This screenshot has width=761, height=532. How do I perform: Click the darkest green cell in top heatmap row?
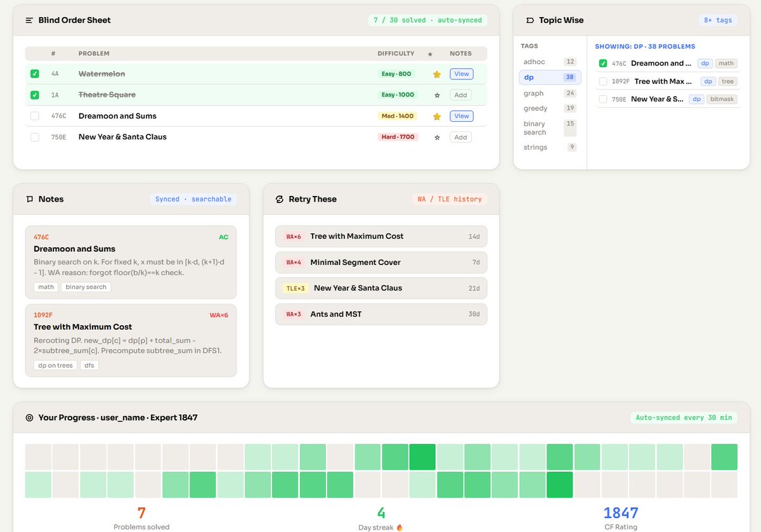pyautogui.click(x=422, y=457)
